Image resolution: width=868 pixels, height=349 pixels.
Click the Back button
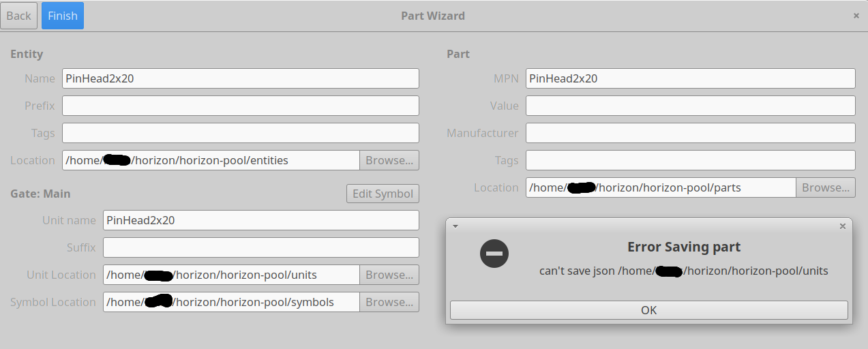click(x=18, y=16)
